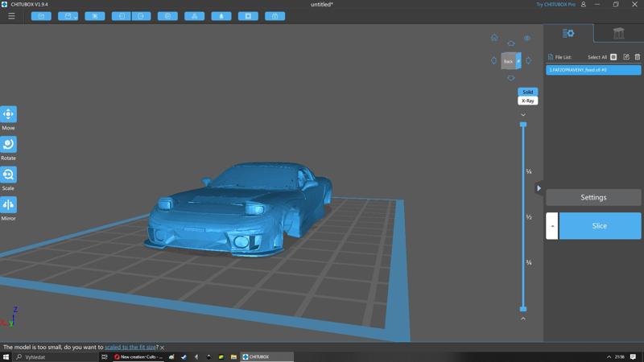This screenshot has width=644, height=362.
Task: Rotate view left with left arrow
Action: (493, 60)
